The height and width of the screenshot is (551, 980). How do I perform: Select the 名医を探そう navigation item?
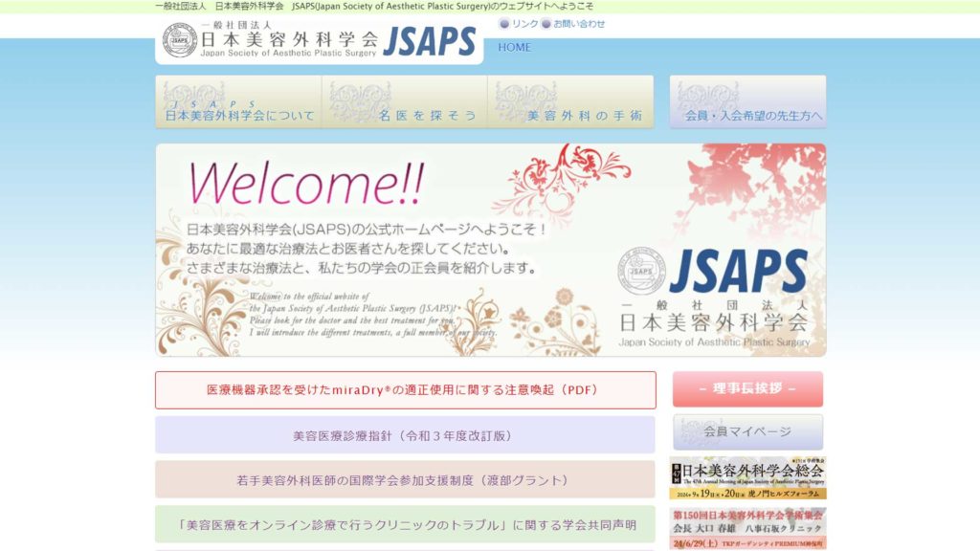(x=405, y=103)
